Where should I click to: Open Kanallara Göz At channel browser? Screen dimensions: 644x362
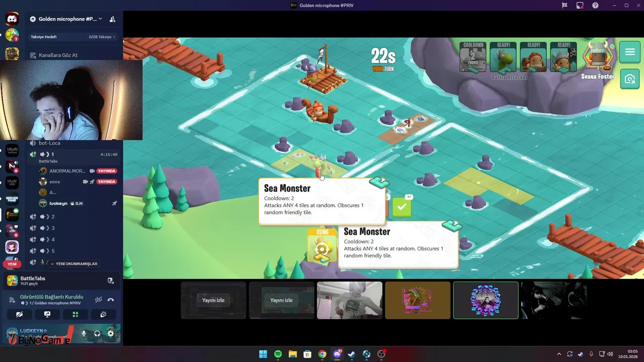click(73, 55)
